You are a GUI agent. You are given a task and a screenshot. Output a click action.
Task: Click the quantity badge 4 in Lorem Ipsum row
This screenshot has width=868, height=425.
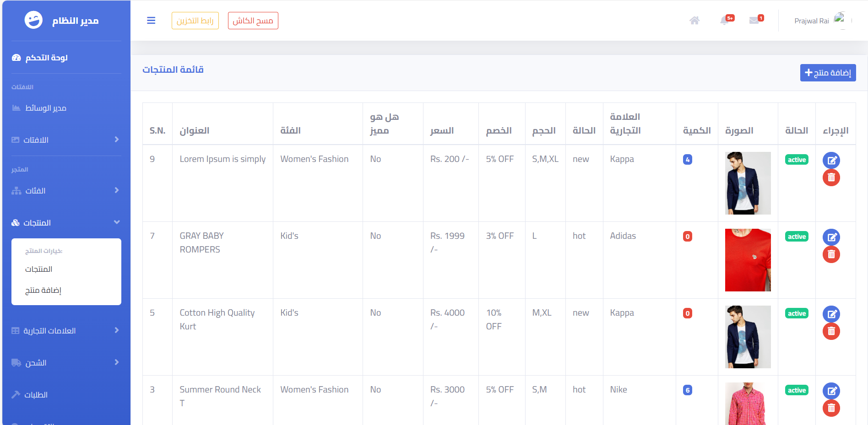(688, 160)
